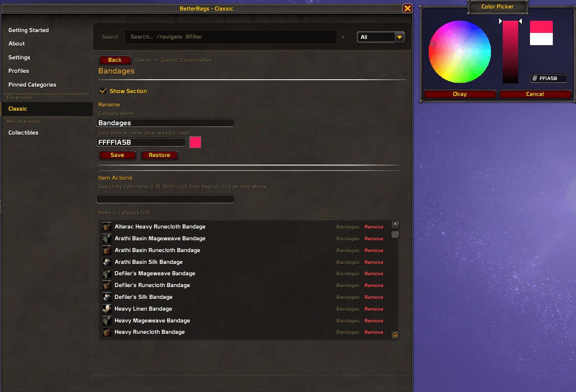The height and width of the screenshot is (392, 576).
Task: Close the BetterBags window
Action: 407,9
